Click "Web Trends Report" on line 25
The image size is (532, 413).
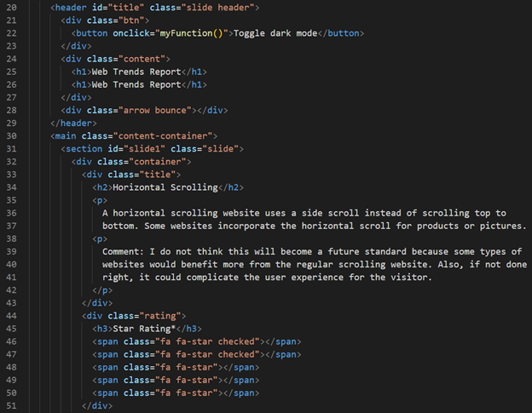point(136,72)
